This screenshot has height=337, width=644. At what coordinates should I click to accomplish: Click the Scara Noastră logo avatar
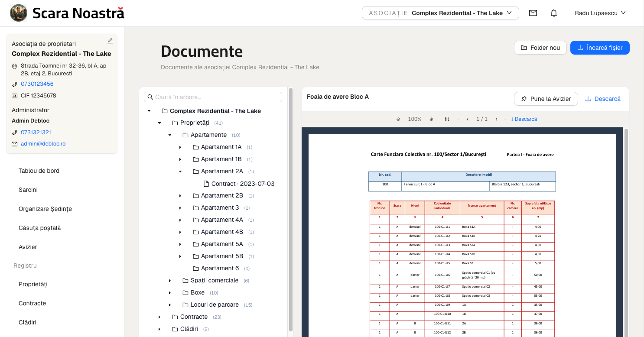click(x=19, y=13)
